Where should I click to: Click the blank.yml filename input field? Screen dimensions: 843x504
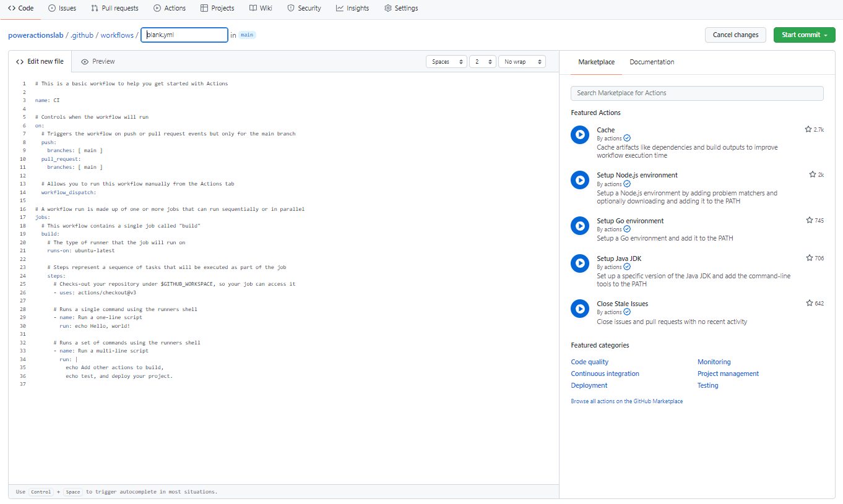point(184,35)
